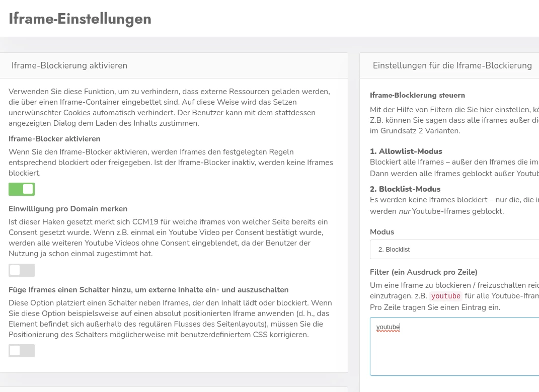The width and height of the screenshot is (539, 392).
Task: Click the italic nur word in Blocklist description
Action: [404, 211]
